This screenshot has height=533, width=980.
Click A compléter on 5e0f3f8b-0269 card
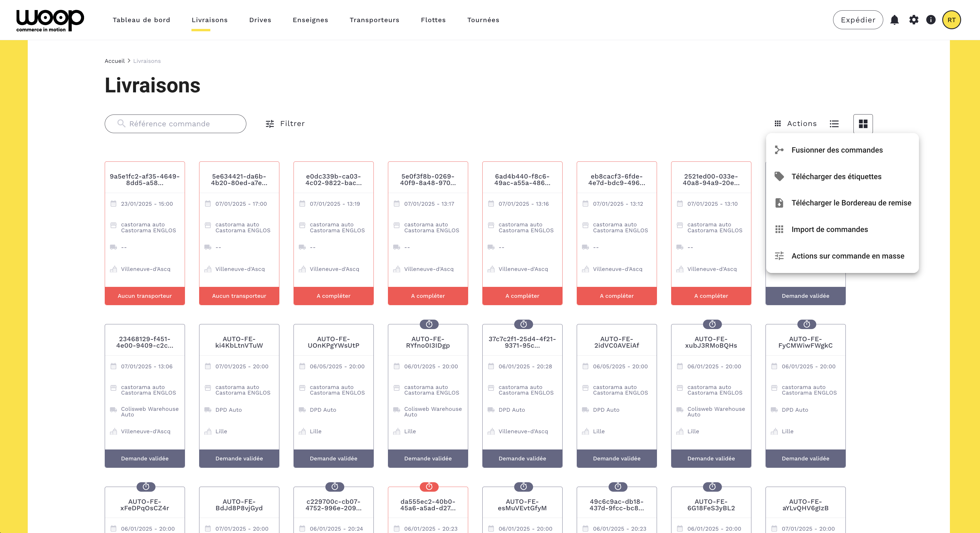click(428, 296)
